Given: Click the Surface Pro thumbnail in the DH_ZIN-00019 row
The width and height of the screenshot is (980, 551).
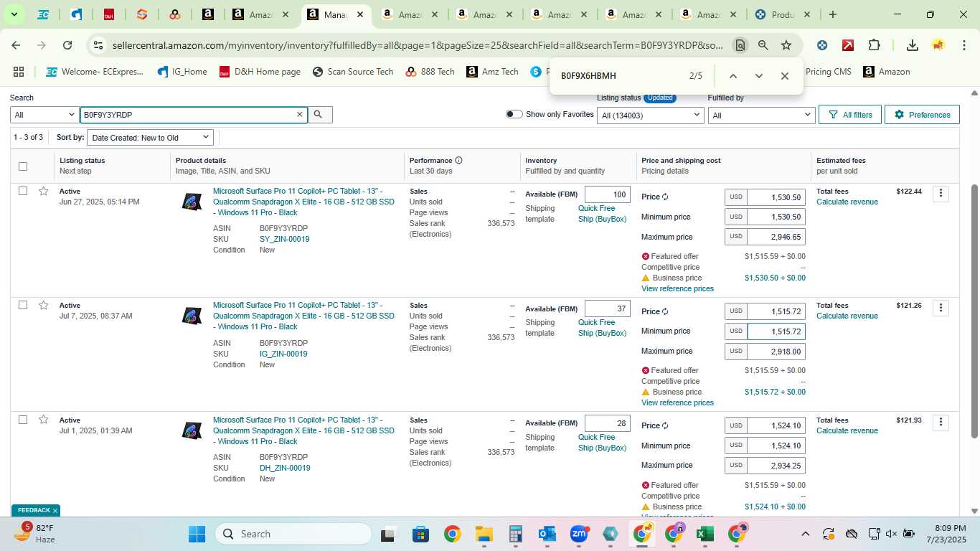Looking at the screenshot, I should [x=192, y=430].
